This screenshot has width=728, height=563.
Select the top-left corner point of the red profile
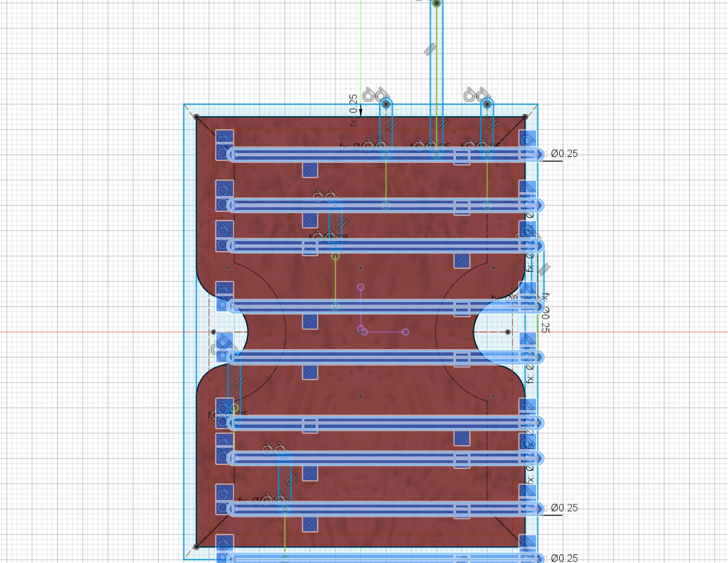pyautogui.click(x=197, y=117)
